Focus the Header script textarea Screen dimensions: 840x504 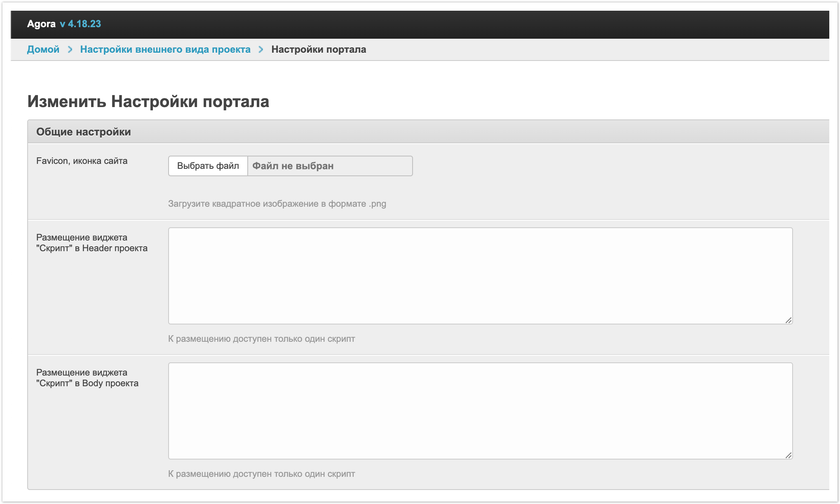tap(480, 275)
